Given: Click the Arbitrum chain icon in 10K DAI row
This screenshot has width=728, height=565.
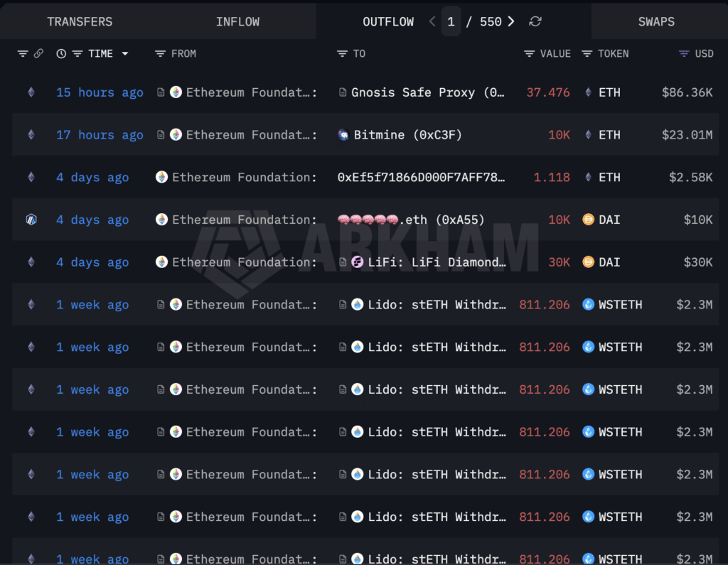Looking at the screenshot, I should coord(31,220).
